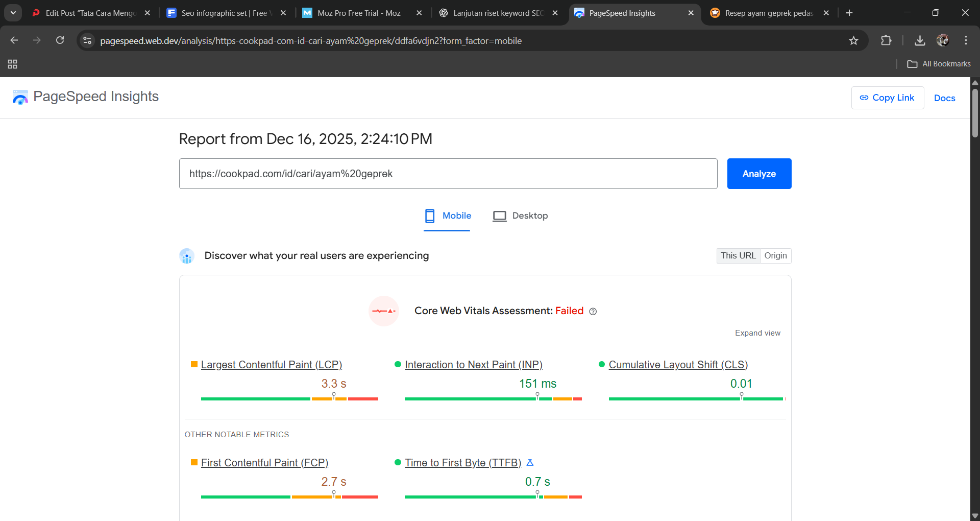Switch to Seo infographic set tab

tap(226, 13)
